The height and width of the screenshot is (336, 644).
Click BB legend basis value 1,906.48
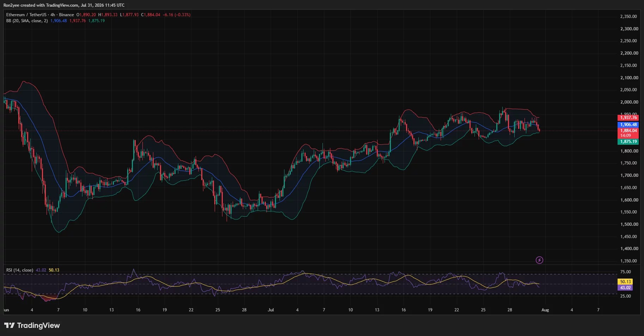point(59,21)
